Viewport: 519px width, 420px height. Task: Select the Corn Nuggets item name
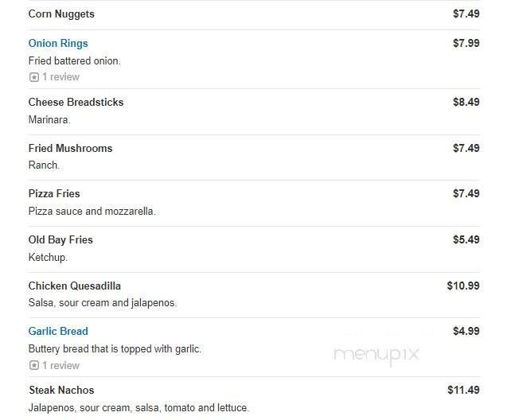tap(61, 14)
